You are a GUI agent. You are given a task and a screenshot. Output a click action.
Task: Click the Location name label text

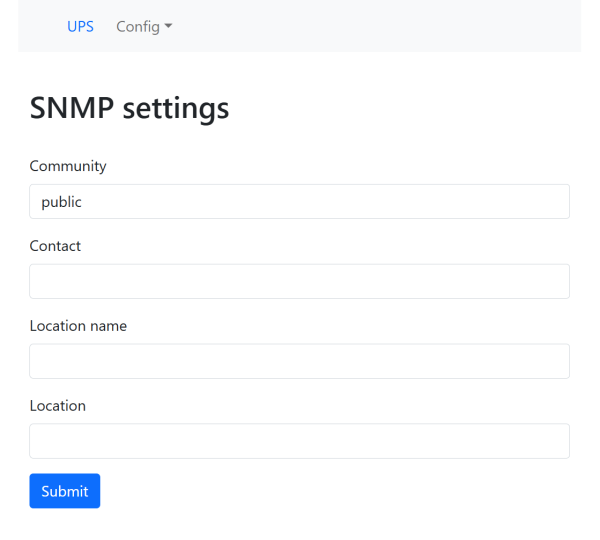(x=78, y=326)
